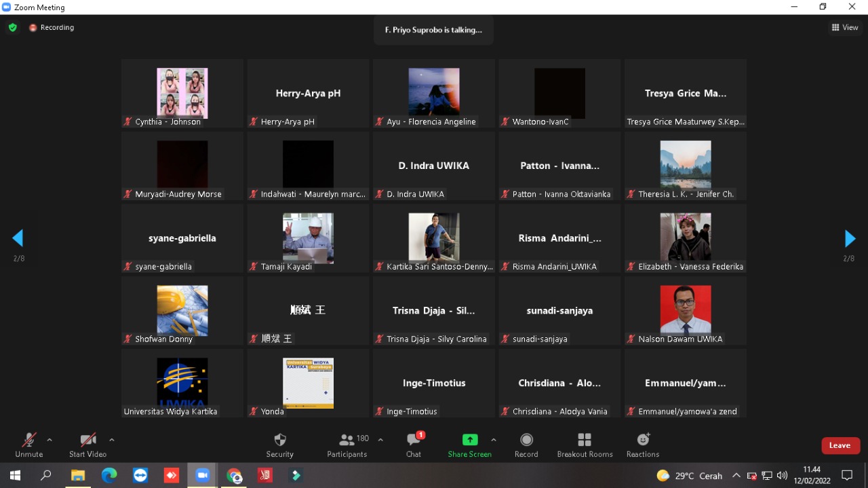Click the green encryption shield icon
Image resolution: width=868 pixels, height=488 pixels.
(x=12, y=28)
